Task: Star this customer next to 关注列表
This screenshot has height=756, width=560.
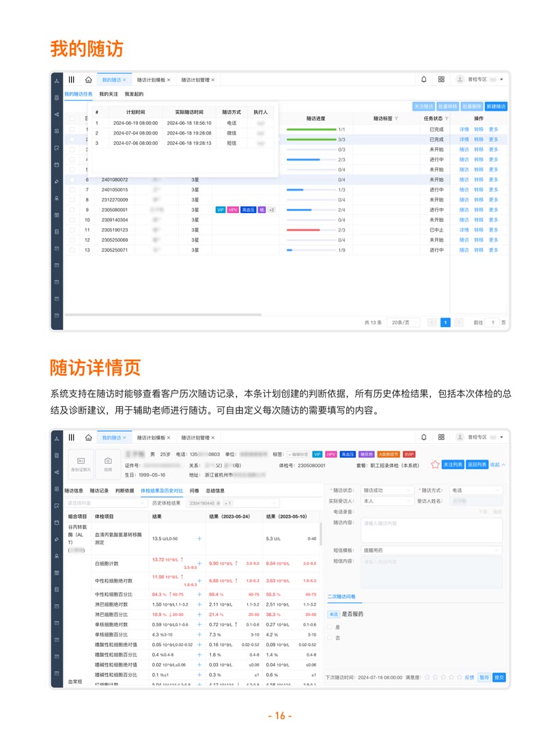Action: tap(435, 464)
